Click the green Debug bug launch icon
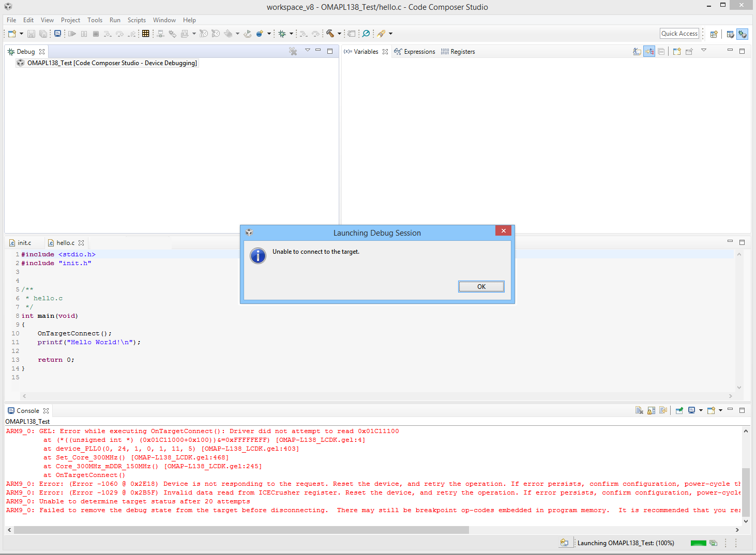Image resolution: width=756 pixels, height=555 pixels. click(x=282, y=34)
